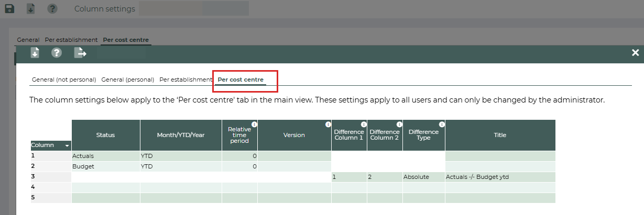Select the Absolute difference type cell
The image size is (644, 215).
coord(423,177)
